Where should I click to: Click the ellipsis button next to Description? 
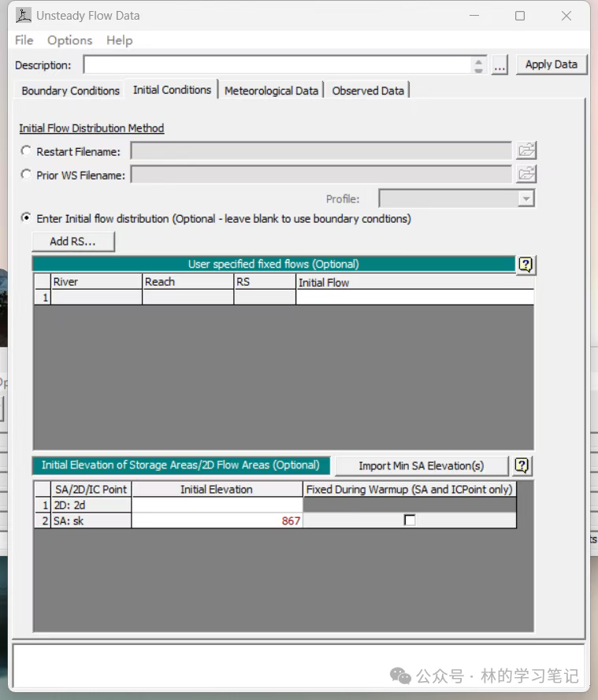click(x=500, y=65)
